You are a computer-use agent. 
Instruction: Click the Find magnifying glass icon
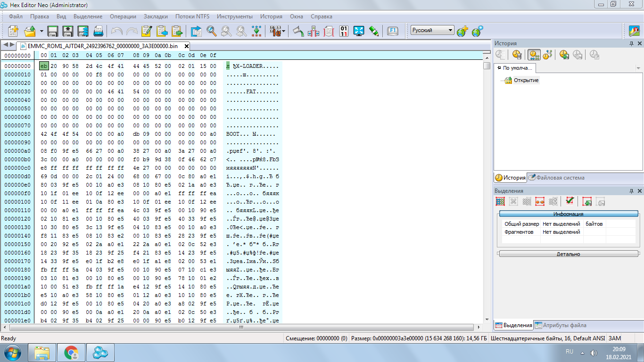(212, 31)
